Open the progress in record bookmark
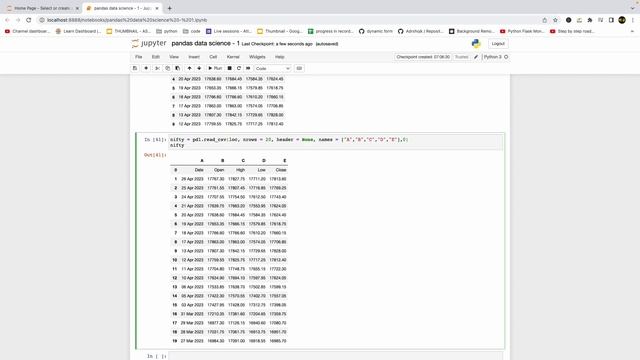The width and height of the screenshot is (640, 360). click(x=331, y=31)
